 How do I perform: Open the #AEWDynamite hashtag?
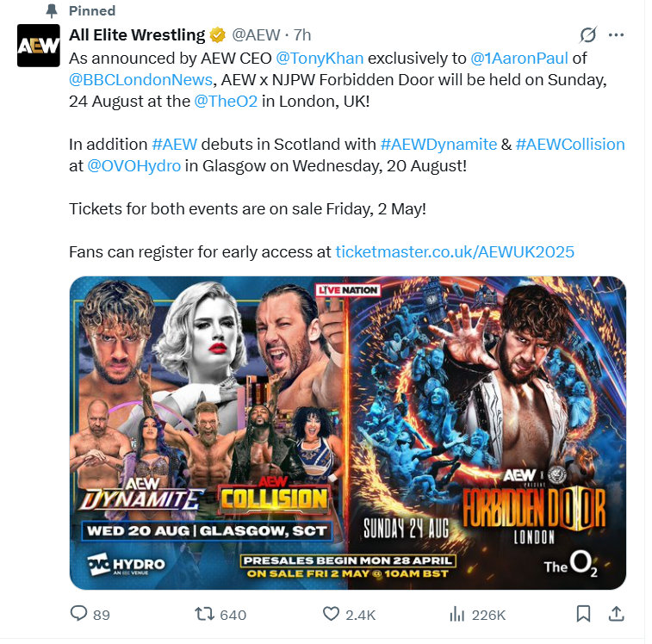438,145
